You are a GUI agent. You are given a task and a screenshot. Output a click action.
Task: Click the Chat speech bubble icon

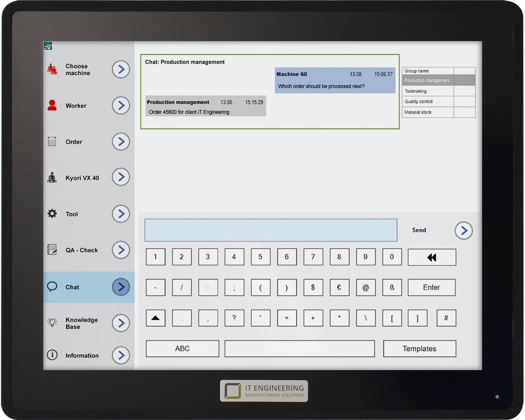click(52, 287)
